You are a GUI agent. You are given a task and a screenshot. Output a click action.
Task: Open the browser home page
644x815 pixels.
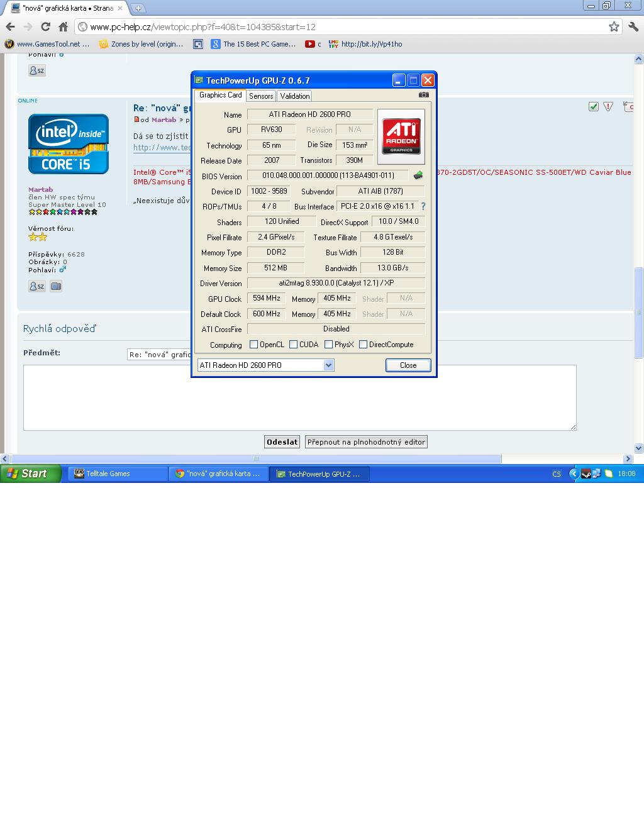(63, 26)
